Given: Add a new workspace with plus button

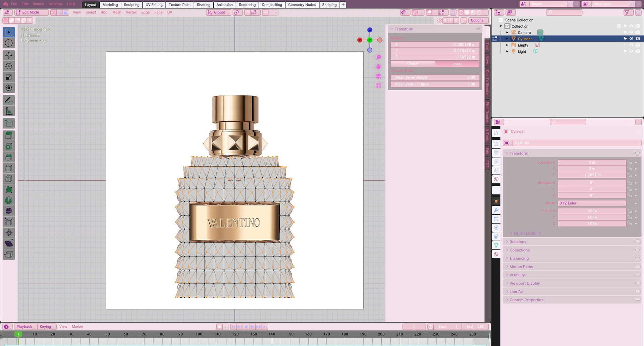Looking at the screenshot, I should pyautogui.click(x=343, y=5).
